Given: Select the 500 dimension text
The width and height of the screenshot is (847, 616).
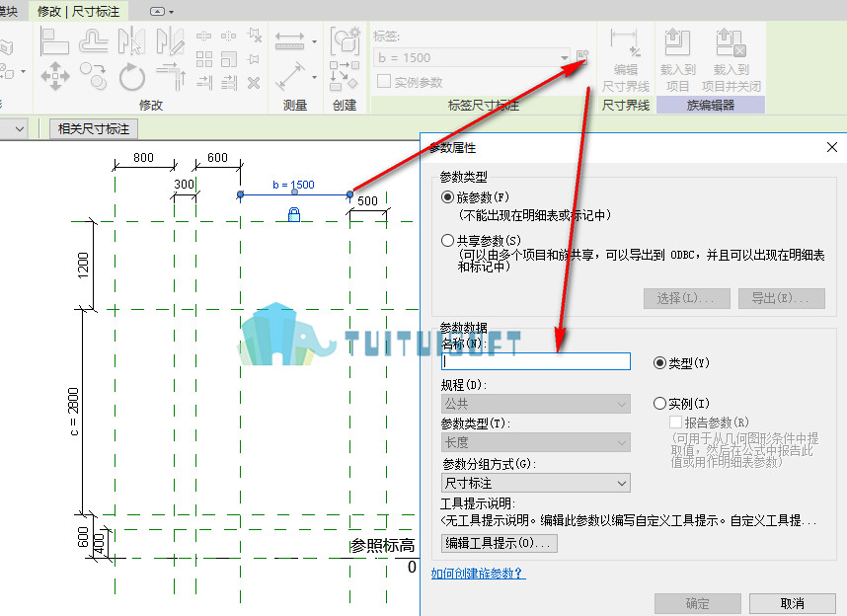Looking at the screenshot, I should click(x=367, y=201).
